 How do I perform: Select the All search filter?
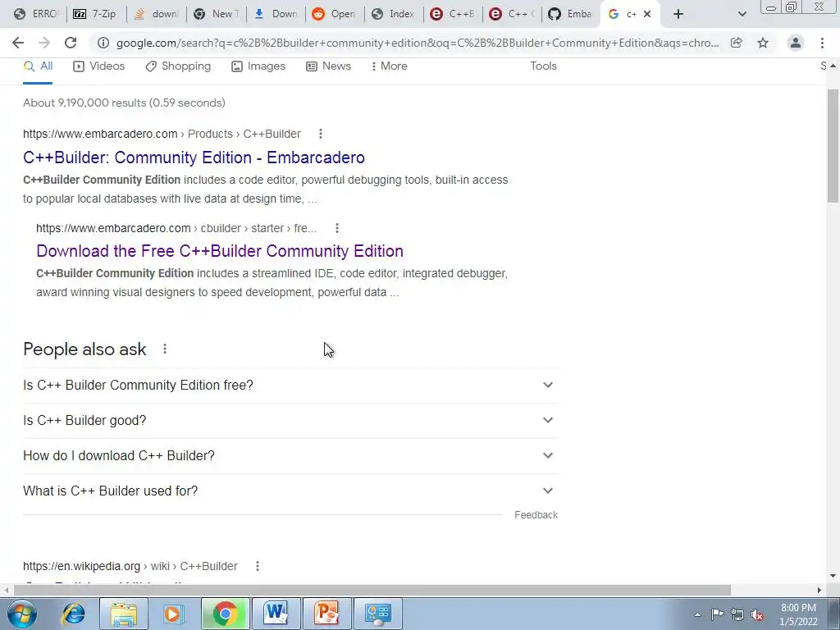pyautogui.click(x=38, y=66)
